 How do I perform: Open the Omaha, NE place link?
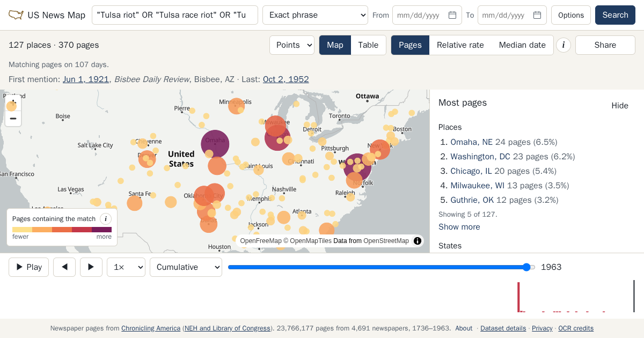pyautogui.click(x=471, y=142)
